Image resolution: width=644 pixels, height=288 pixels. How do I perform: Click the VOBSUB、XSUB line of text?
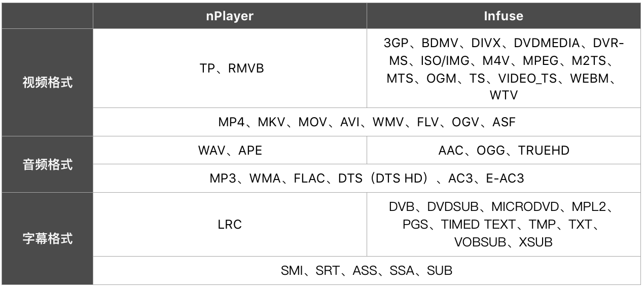pos(504,242)
